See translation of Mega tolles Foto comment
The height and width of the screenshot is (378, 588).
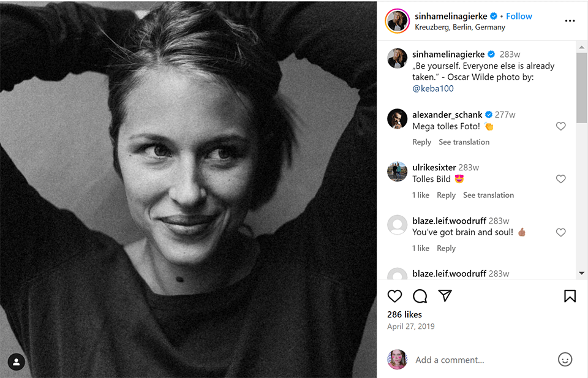click(464, 142)
